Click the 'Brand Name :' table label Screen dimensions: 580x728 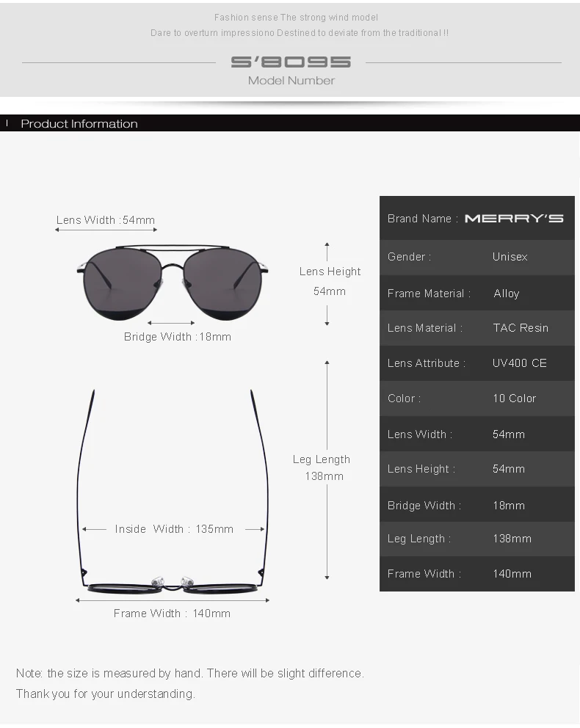pos(423,219)
